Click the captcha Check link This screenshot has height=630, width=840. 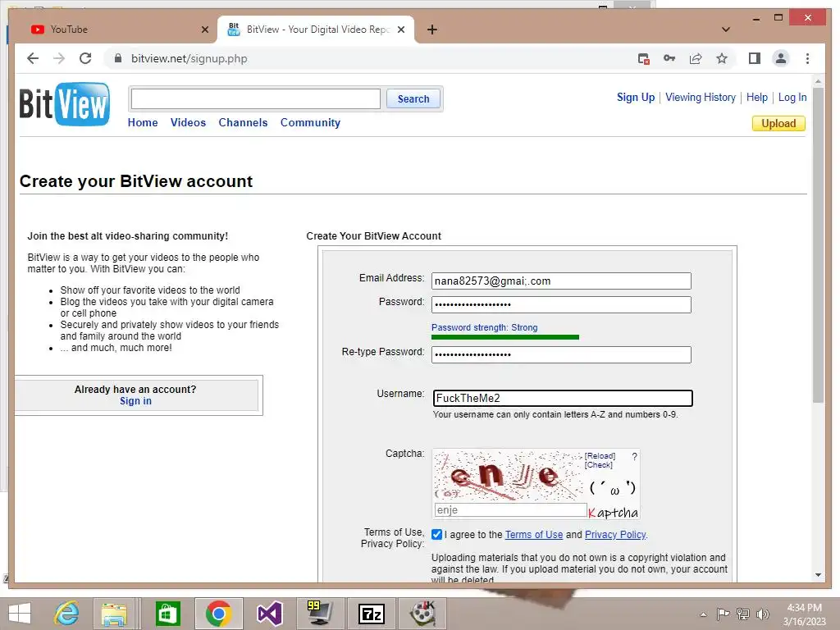(598, 465)
